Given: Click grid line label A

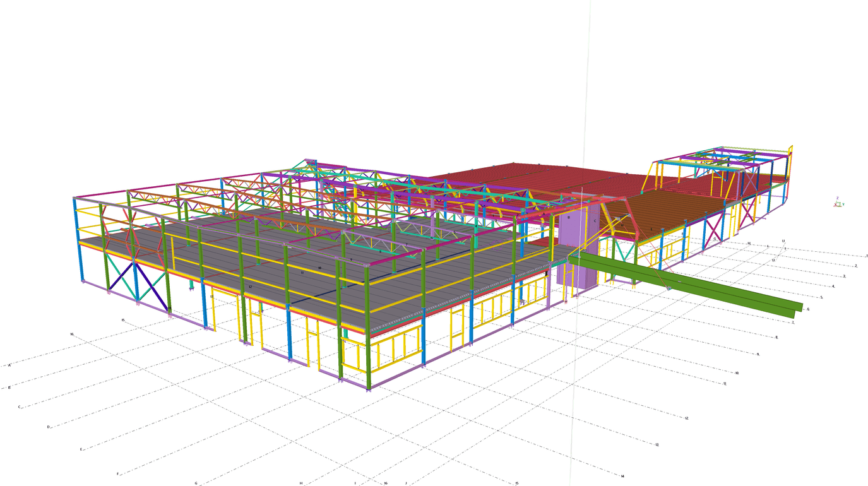Looking at the screenshot, I should [x=9, y=365].
